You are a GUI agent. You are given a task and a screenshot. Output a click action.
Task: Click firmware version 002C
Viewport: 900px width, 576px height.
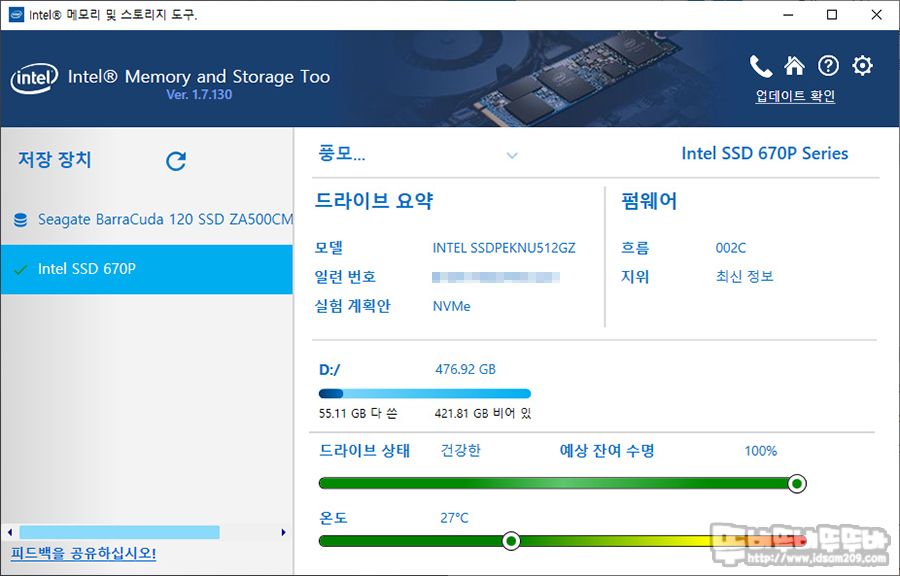[x=731, y=248]
